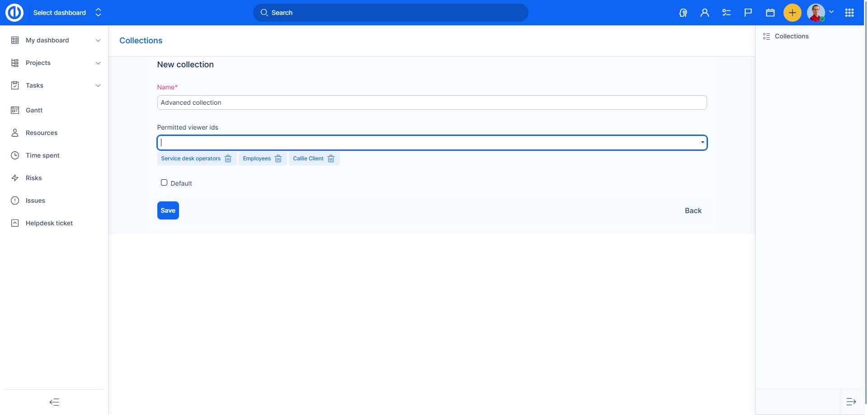Expand the Select dashboard switcher
Image resolution: width=868 pixels, height=415 pixels.
point(98,13)
